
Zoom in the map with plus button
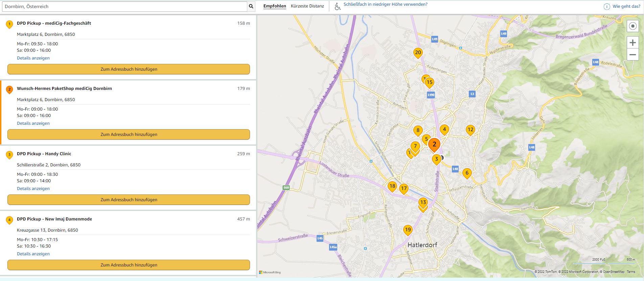pos(632,43)
